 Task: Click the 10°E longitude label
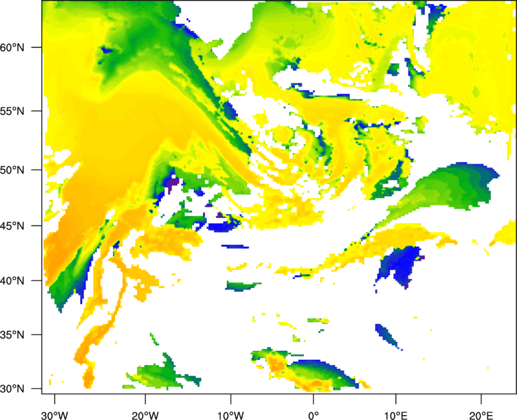(x=396, y=415)
